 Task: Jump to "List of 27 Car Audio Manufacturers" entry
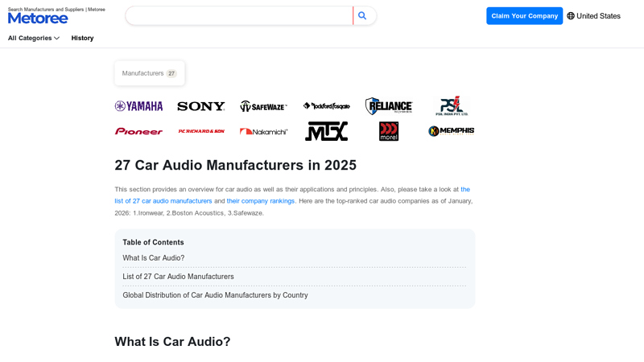[x=178, y=277]
